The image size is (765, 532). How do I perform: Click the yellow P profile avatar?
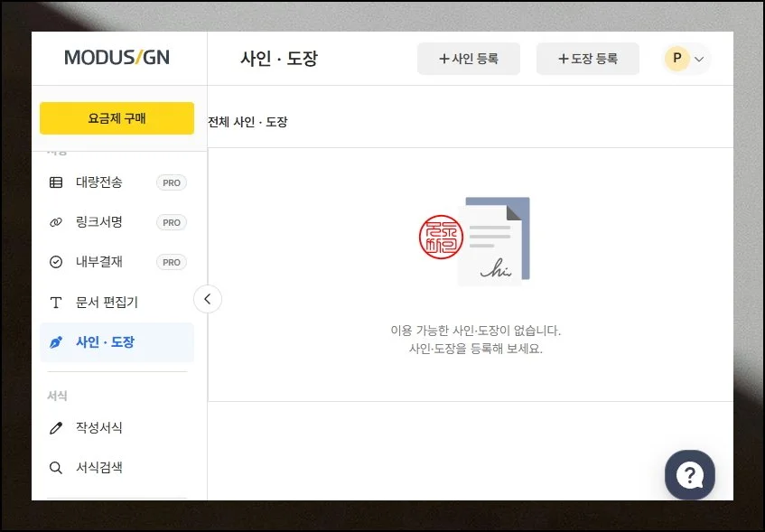[x=676, y=59]
